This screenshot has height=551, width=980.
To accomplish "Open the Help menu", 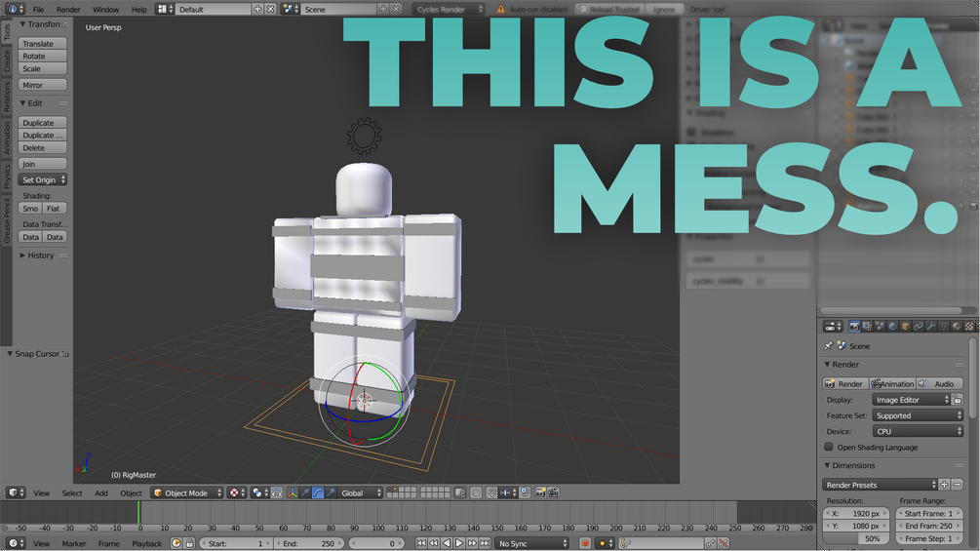I will [x=138, y=10].
